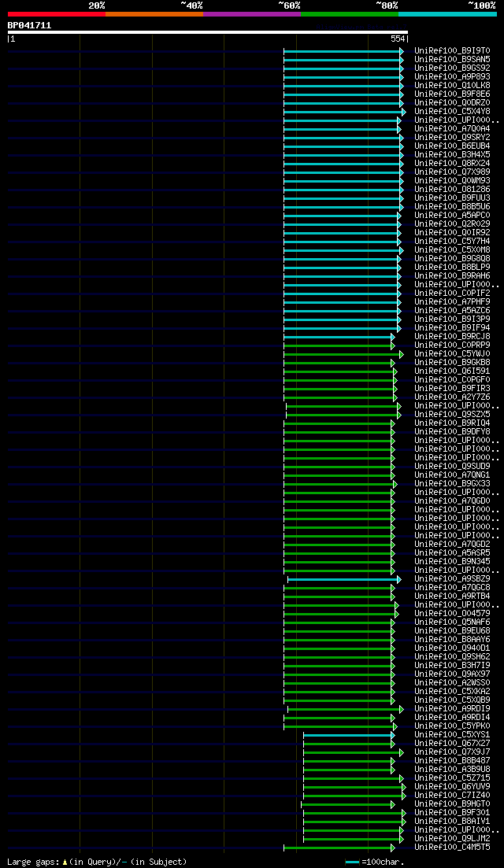Select the UniRef100_B9HGT0 label
The image size is (504, 868).
[x=452, y=803]
